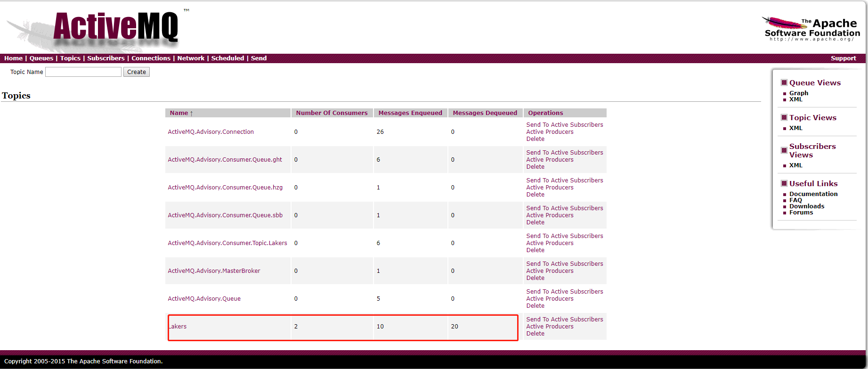Open Topic Views XML link
The image size is (868, 369).
point(796,128)
